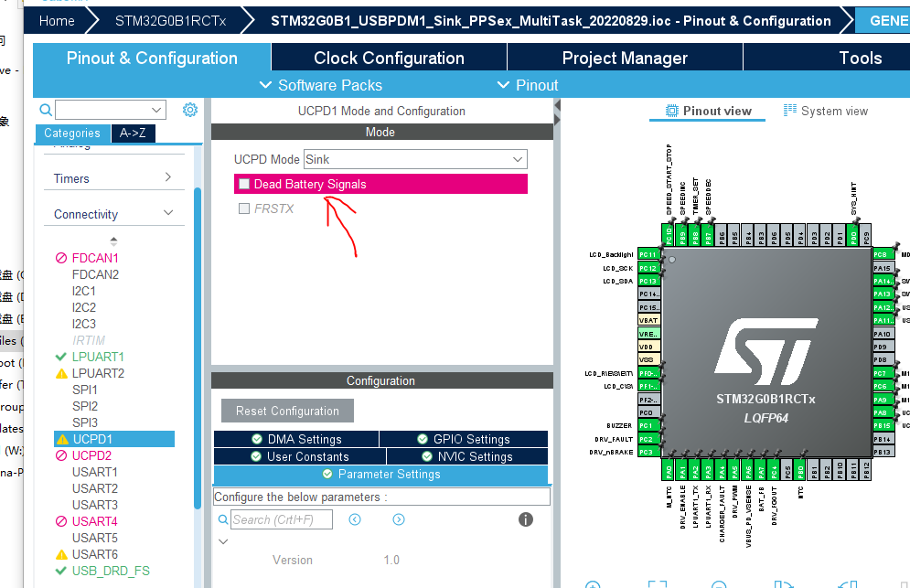
Task: Select pin PC11 labeled LCD_Backlight
Action: click(648, 254)
